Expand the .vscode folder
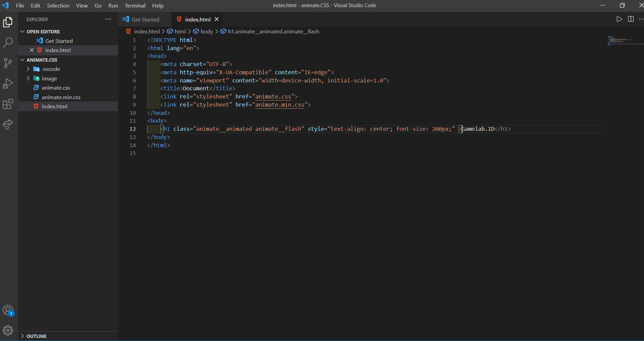 click(x=28, y=69)
